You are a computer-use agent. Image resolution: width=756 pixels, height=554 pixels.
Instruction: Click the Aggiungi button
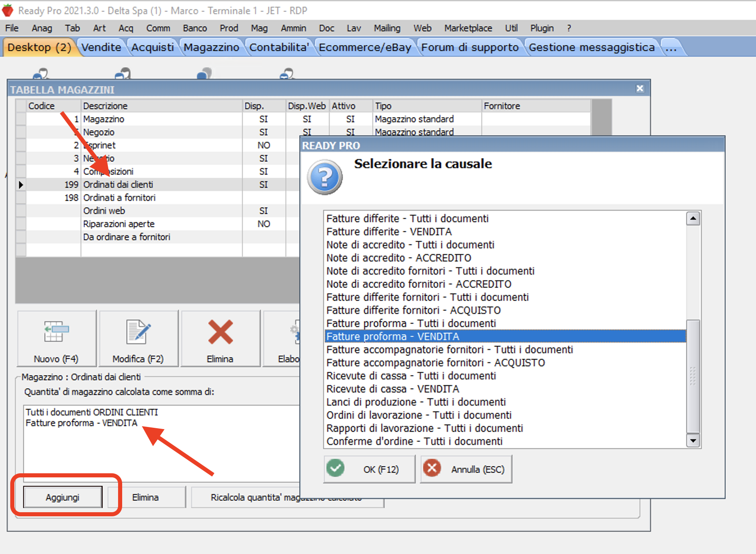pyautogui.click(x=63, y=497)
